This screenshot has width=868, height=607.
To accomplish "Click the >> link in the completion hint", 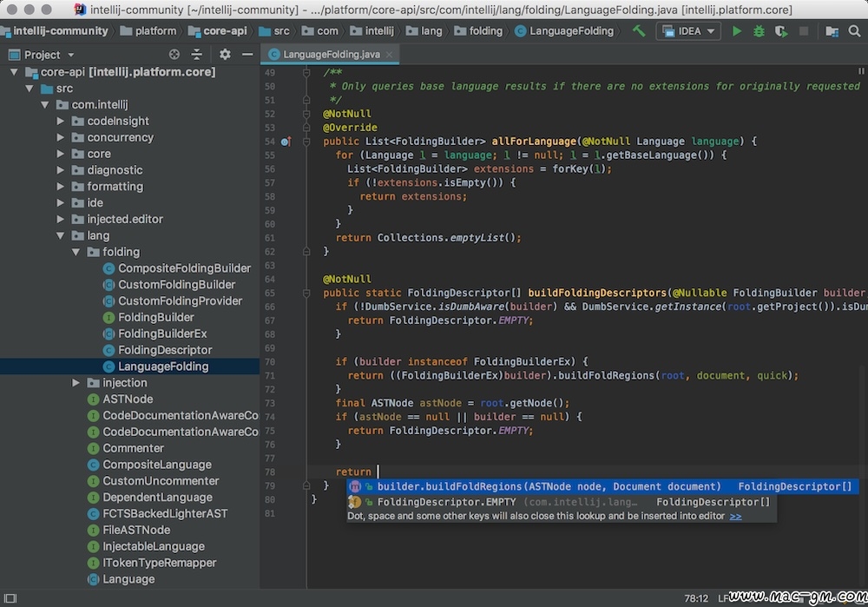I will click(736, 516).
